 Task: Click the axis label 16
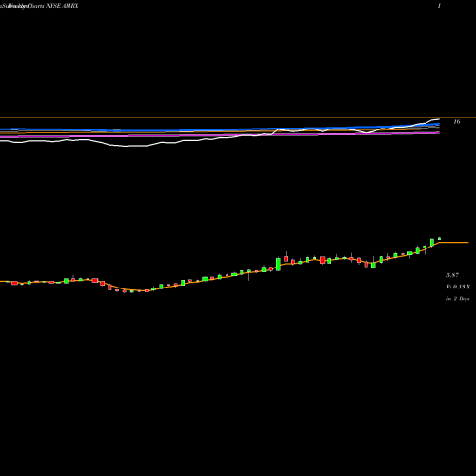pos(457,122)
